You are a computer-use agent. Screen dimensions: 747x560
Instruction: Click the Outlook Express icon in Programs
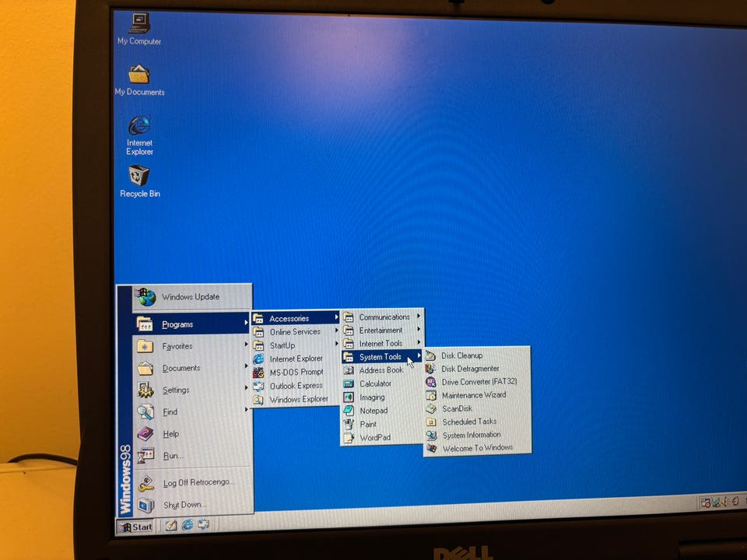tap(258, 386)
